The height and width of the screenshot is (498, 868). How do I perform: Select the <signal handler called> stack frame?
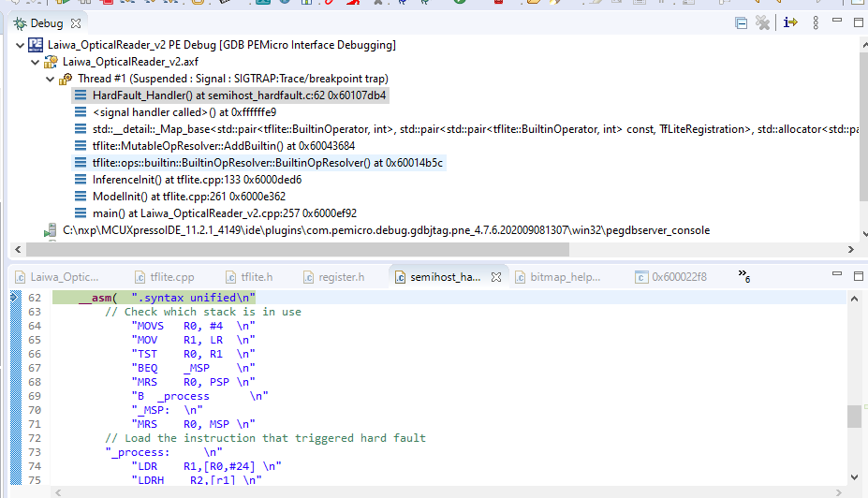click(184, 112)
